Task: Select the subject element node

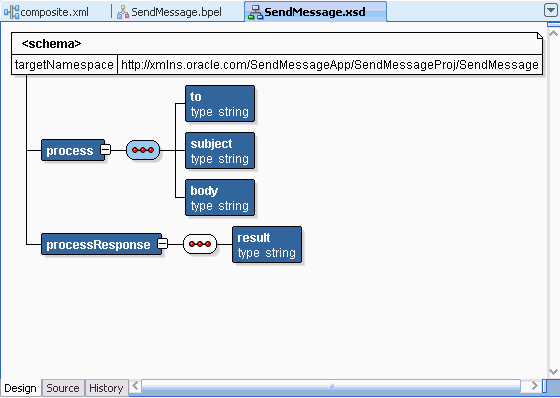Action: (x=220, y=150)
